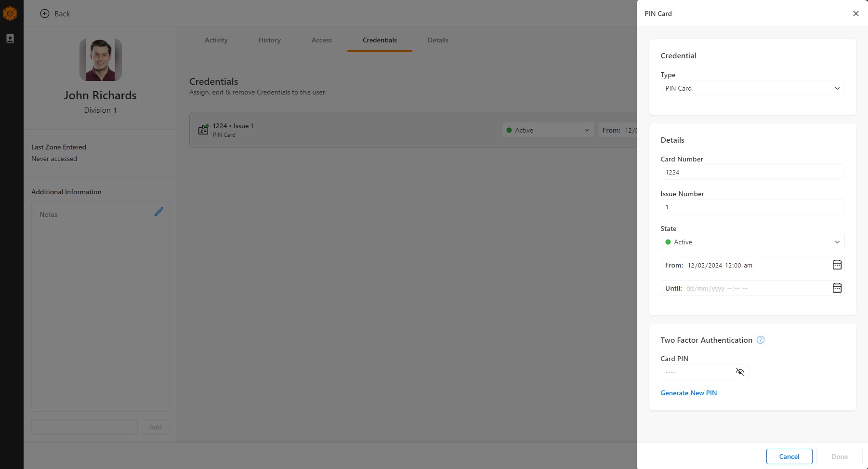Switch to the Access tab
The height and width of the screenshot is (469, 868).
coord(321,40)
